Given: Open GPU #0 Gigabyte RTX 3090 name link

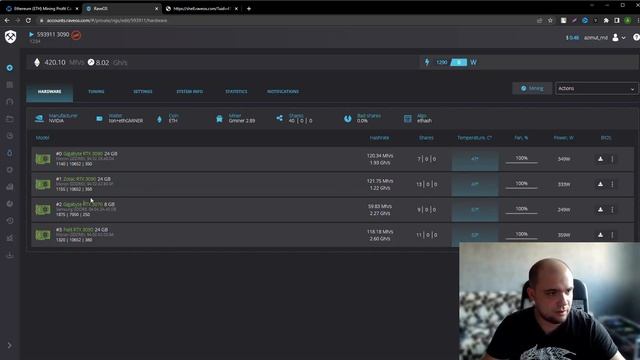Looking at the screenshot, I should point(83,154).
